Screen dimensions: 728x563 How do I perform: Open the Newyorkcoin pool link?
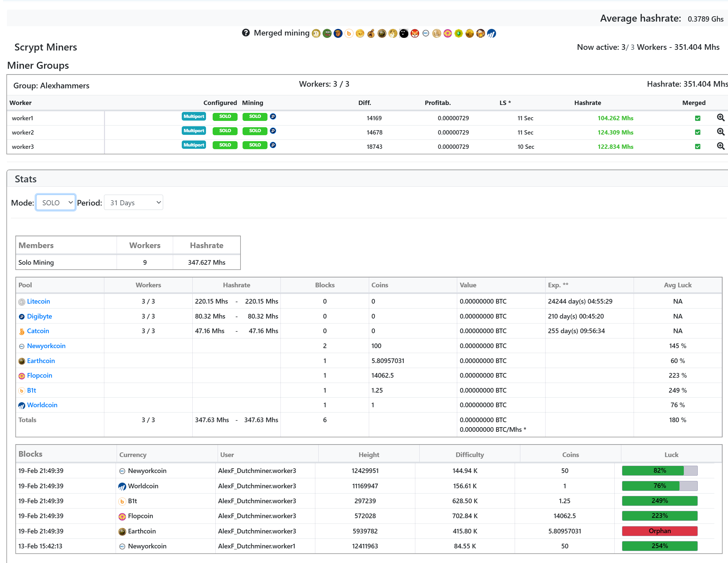coord(46,346)
